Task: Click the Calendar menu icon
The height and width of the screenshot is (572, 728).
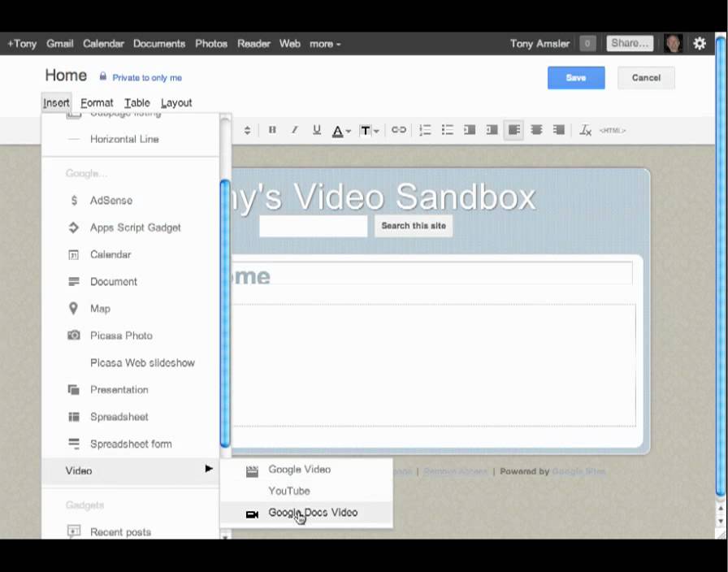Action: [x=73, y=254]
